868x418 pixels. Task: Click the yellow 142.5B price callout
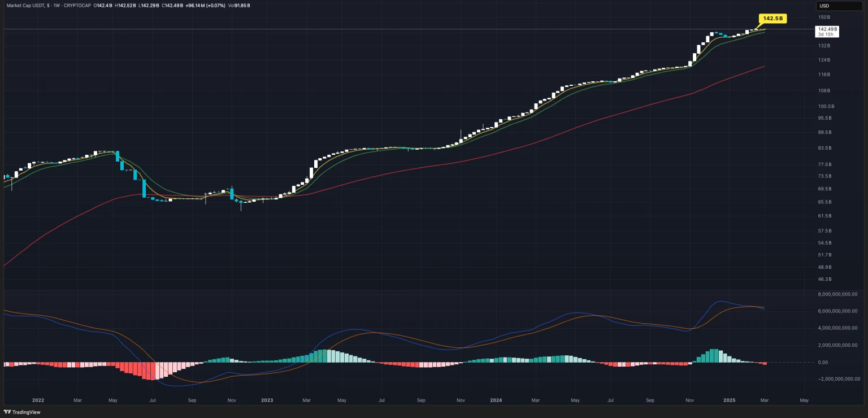[x=772, y=19]
